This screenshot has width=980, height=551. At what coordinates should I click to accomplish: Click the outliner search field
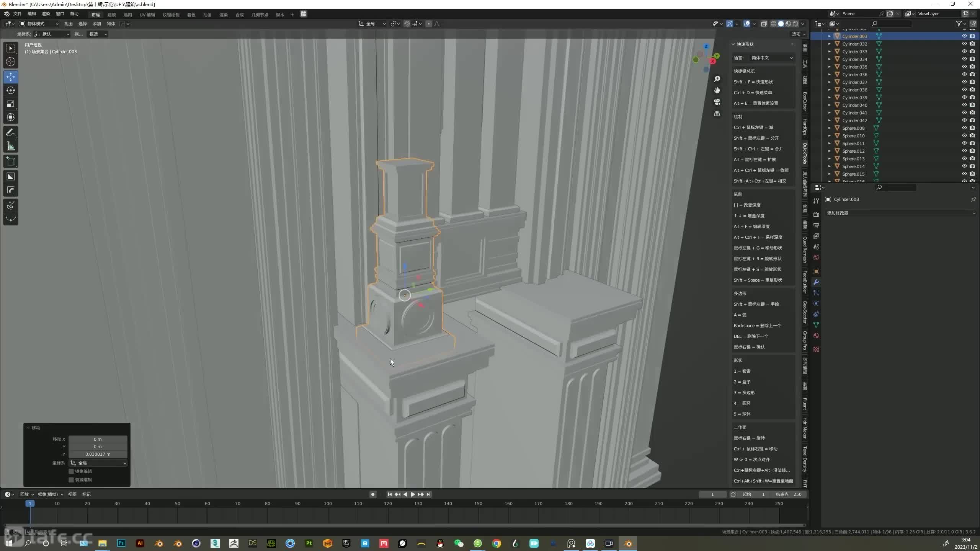coord(891,24)
